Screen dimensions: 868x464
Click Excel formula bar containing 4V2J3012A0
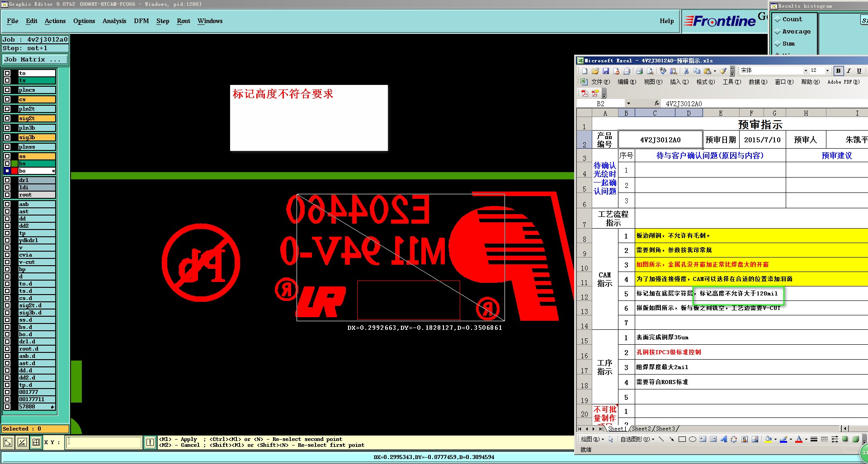click(x=764, y=103)
